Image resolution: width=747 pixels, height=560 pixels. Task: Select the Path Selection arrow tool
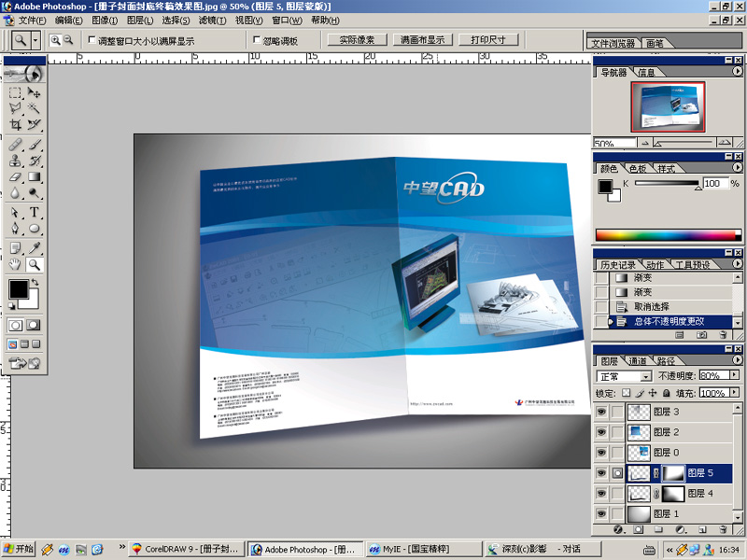pos(15,213)
